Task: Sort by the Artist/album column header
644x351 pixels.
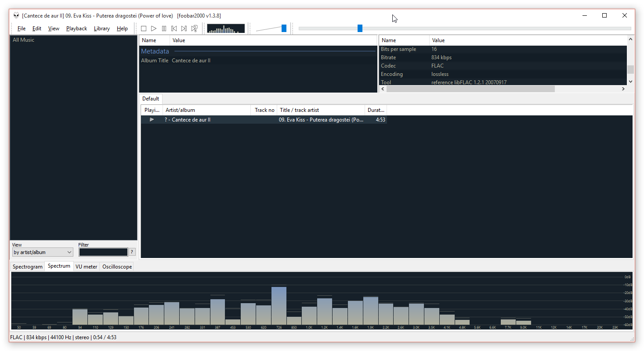Action: 206,110
